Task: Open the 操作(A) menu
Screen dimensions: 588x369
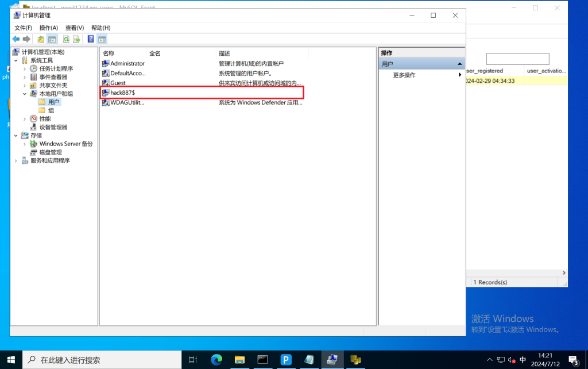Action: coord(49,28)
